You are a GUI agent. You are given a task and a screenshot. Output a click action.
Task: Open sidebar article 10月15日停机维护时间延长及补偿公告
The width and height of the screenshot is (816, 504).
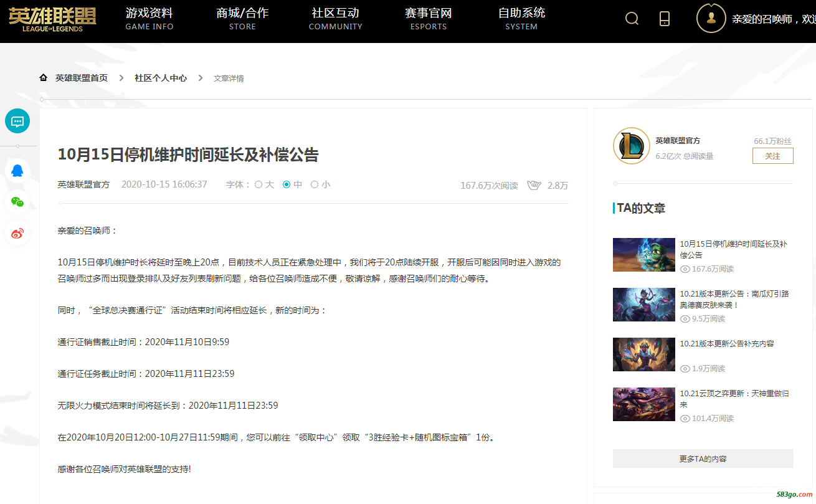coord(733,249)
